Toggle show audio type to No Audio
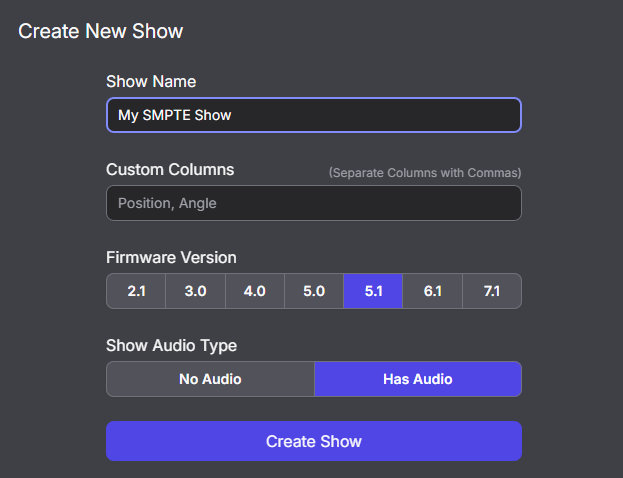This screenshot has width=623, height=478. (x=210, y=379)
